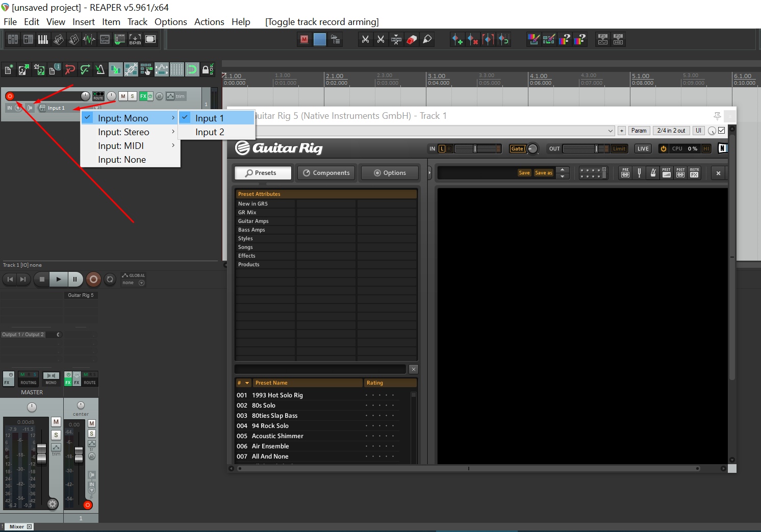
Task: Toggle snap magnet icon
Action: (x=192, y=69)
